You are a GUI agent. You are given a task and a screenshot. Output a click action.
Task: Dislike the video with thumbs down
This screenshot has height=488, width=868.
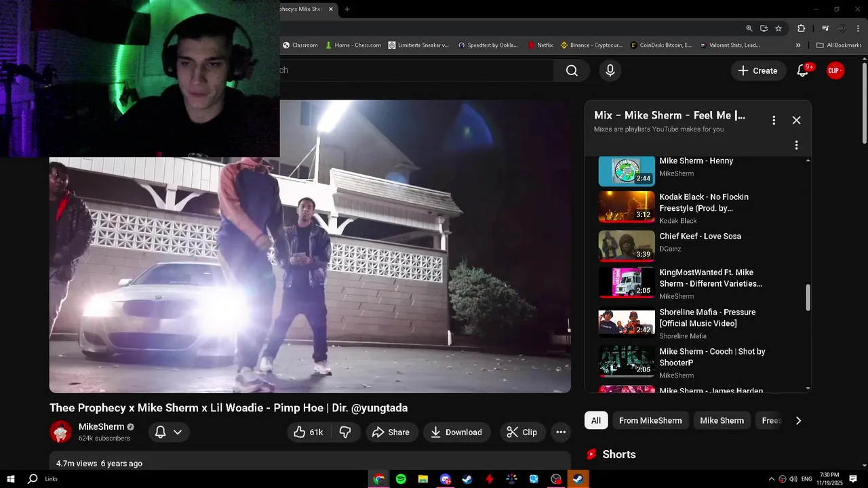click(x=345, y=432)
